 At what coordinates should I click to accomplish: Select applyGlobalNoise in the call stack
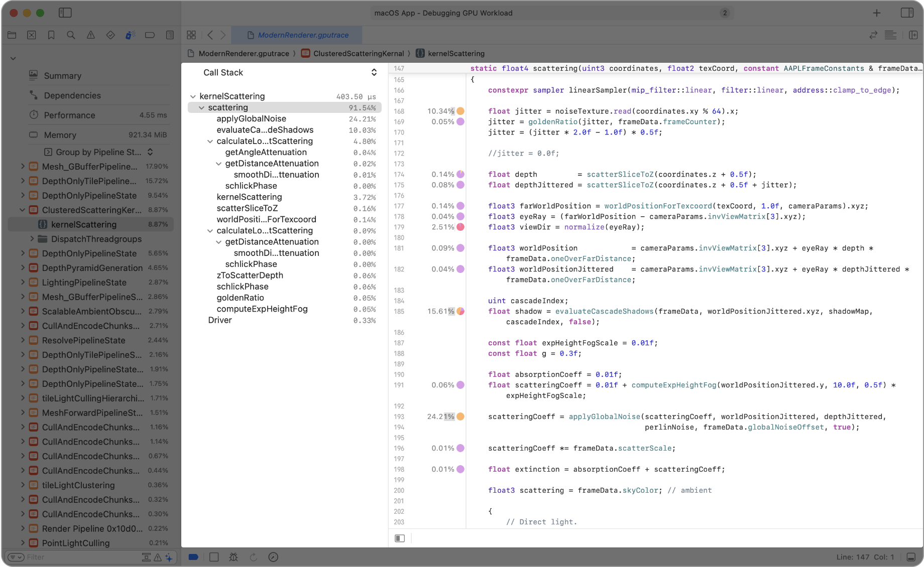pos(251,119)
